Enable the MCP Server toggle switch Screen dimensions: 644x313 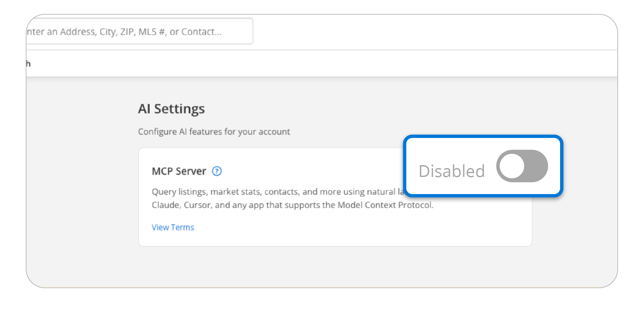point(522,166)
